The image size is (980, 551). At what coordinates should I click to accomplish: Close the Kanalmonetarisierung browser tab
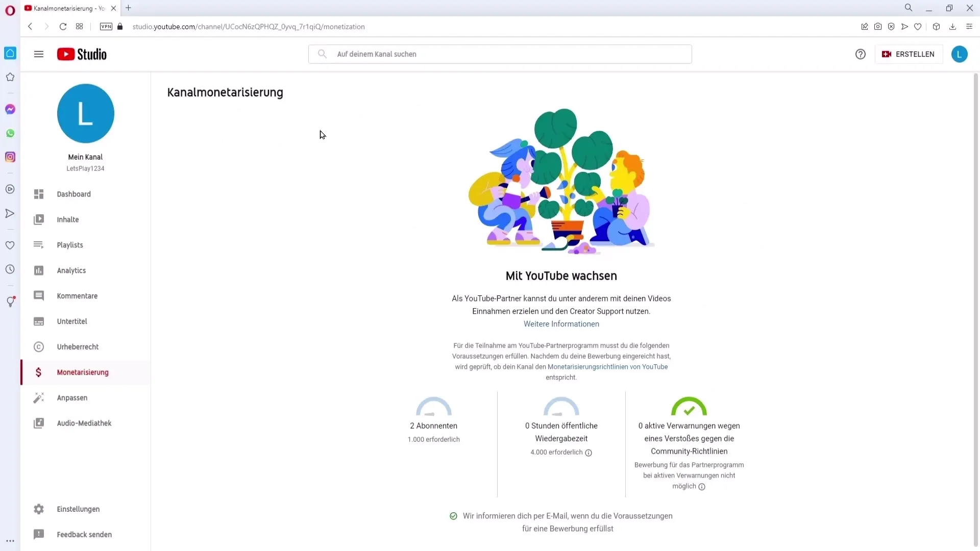coord(113,8)
